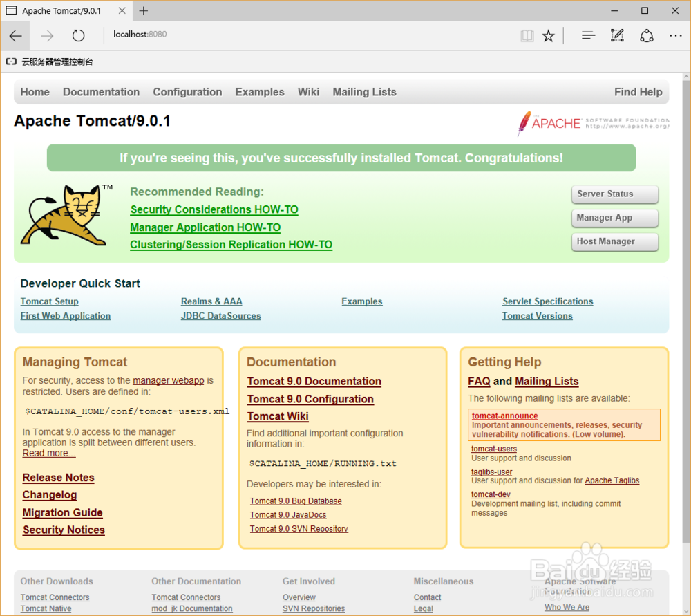Viewport: 691px width, 616px height.
Task: Open Tomcat Native under Other Downloads
Action: coord(46,608)
